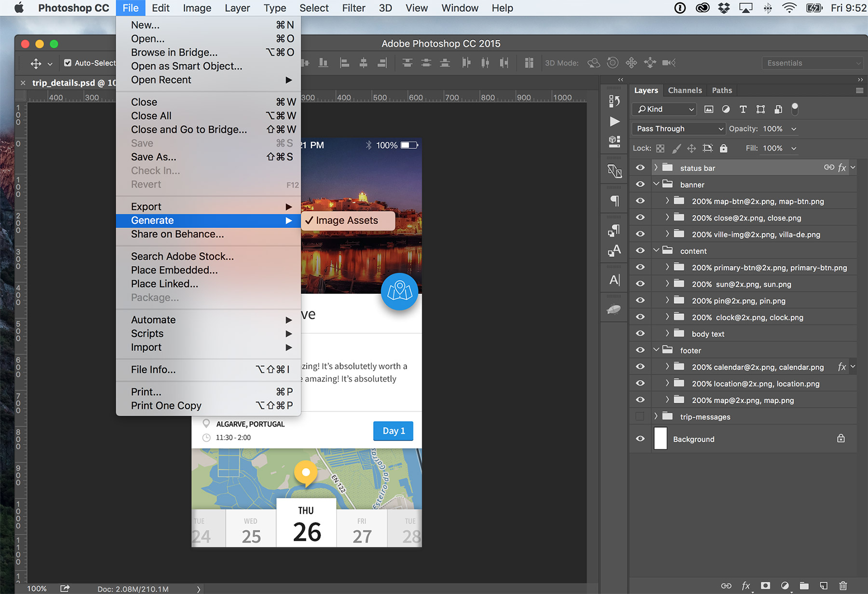Click the filter for pixel layers icon
The image size is (868, 594).
[x=708, y=109]
